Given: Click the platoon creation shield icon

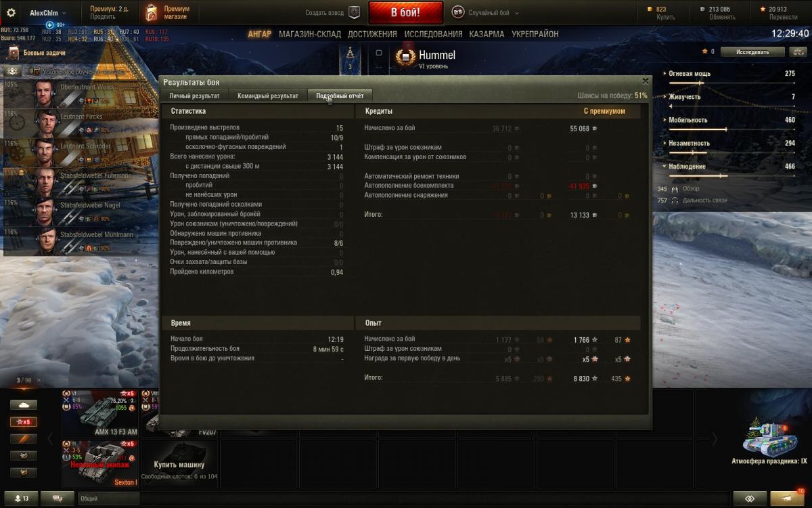Looking at the screenshot, I should click(x=353, y=12).
